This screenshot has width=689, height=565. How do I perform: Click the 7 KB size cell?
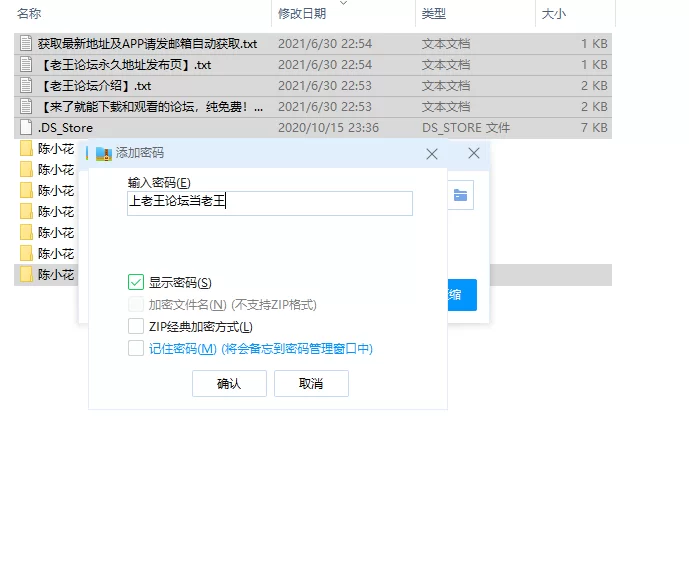point(594,128)
